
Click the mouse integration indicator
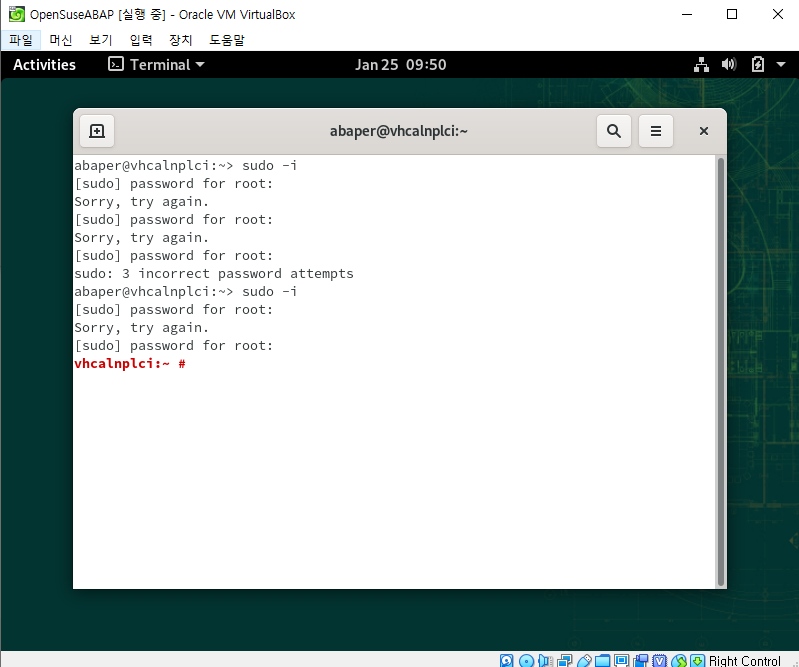point(679,660)
